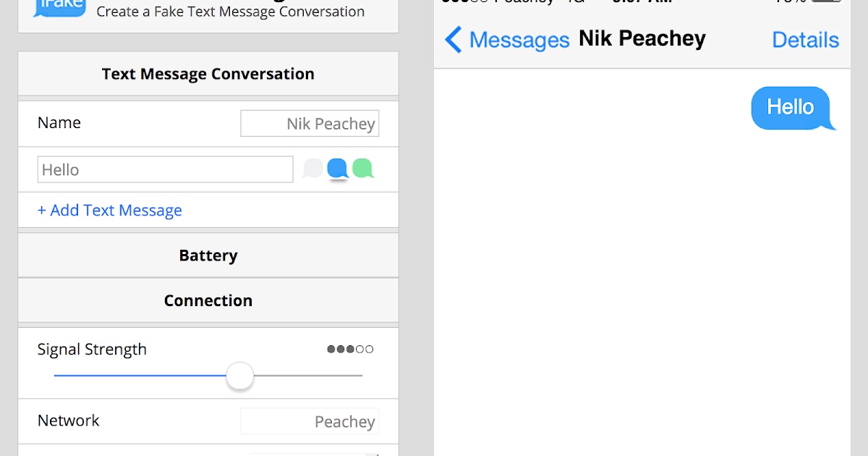
Task: Select the green SMS bubble style
Action: click(x=363, y=169)
